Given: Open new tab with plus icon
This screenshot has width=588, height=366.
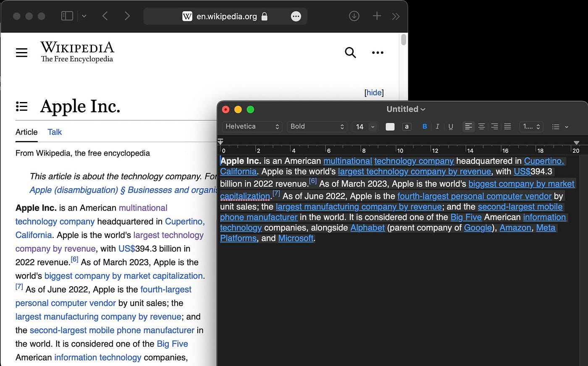Looking at the screenshot, I should (377, 16).
